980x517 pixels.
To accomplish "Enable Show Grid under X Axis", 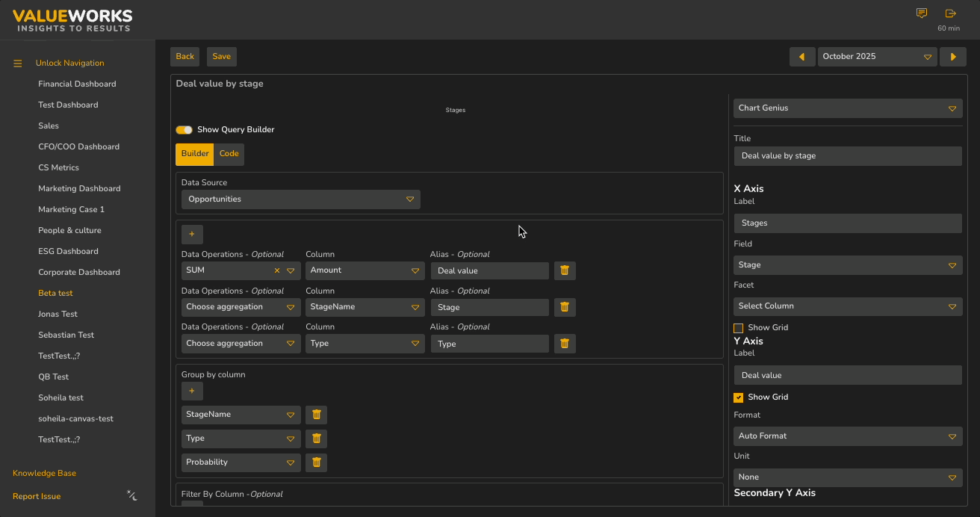I will [738, 328].
